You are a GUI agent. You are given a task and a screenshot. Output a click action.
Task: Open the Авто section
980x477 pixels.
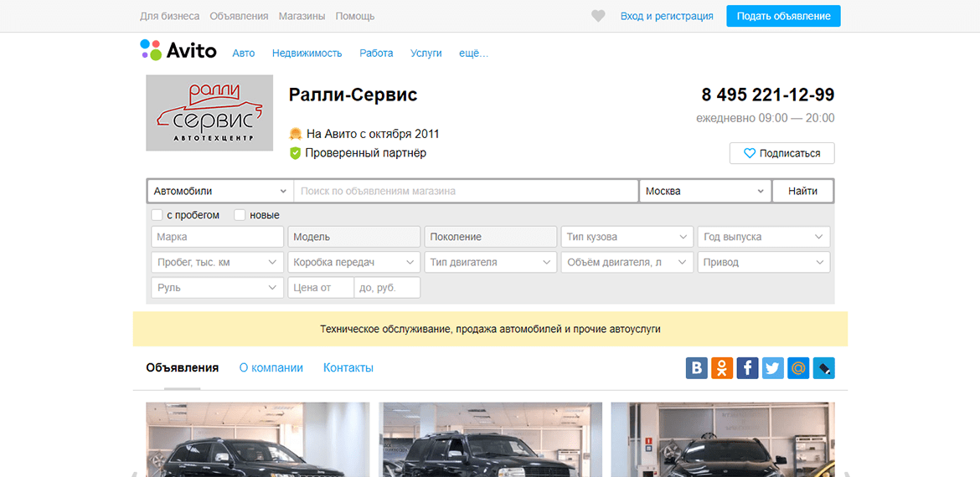click(244, 53)
